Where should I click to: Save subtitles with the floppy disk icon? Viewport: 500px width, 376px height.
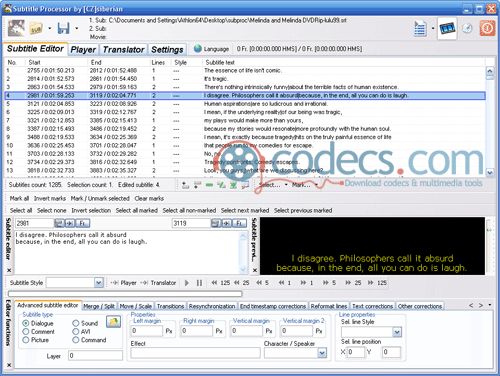63,28
